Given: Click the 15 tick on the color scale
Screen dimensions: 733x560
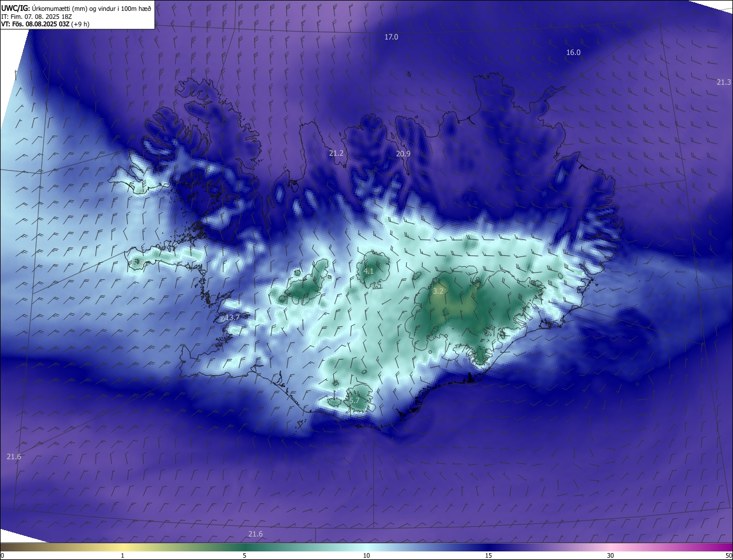Looking at the screenshot, I should 488,555.
